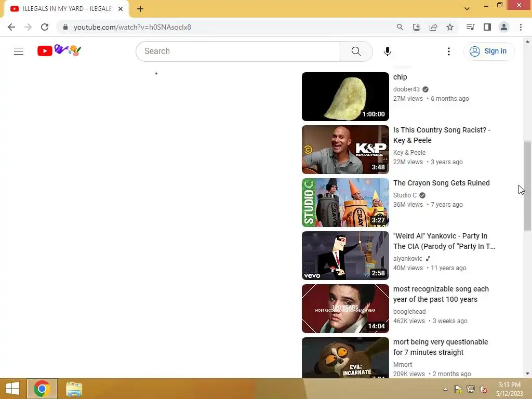Select the ILLEGALS IN MY YARD tab

pyautogui.click(x=66, y=9)
